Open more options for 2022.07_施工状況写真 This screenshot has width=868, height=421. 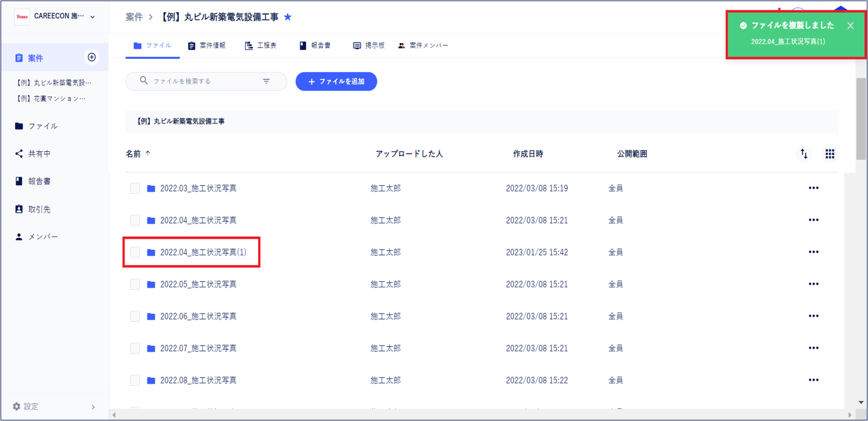tap(813, 348)
